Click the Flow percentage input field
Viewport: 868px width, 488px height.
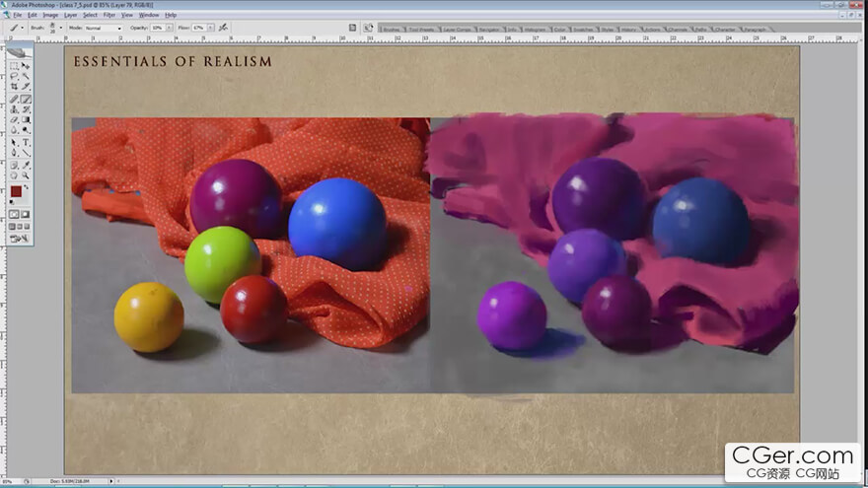(200, 28)
